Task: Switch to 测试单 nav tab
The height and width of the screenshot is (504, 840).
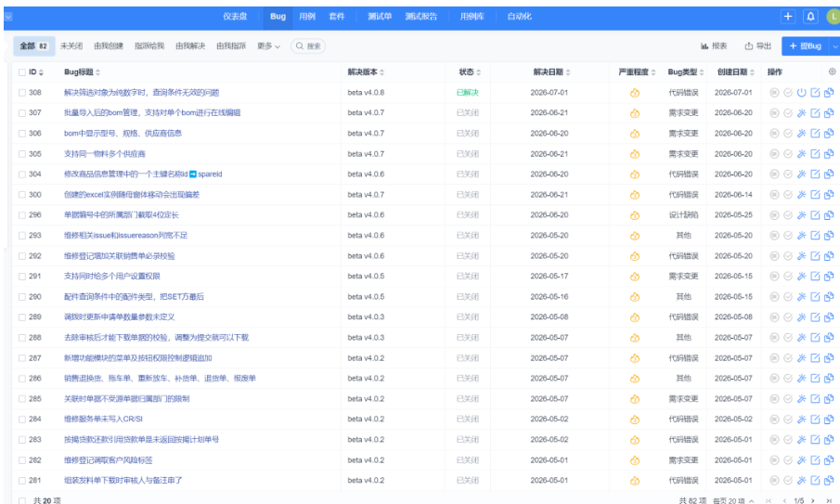Action: point(380,17)
